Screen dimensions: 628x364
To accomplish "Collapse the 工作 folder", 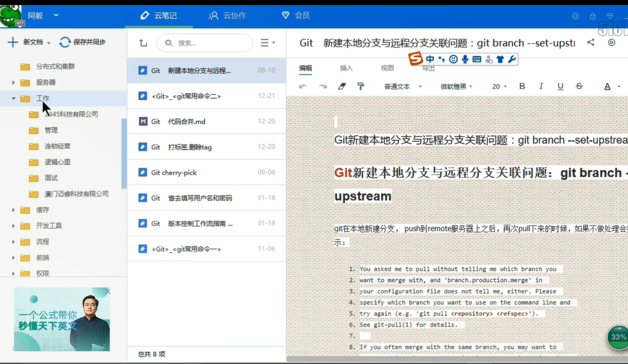I will click(13, 98).
